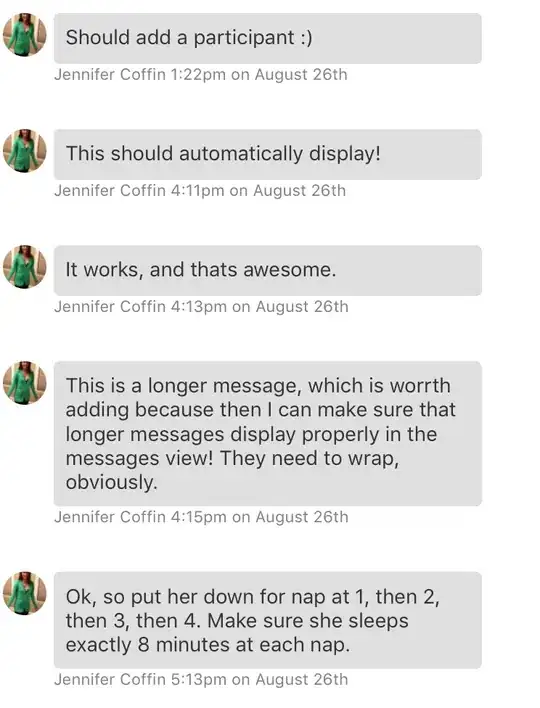Click the 5:13pm on August 26th timestamp
540x708 pixels.
(x=260, y=680)
